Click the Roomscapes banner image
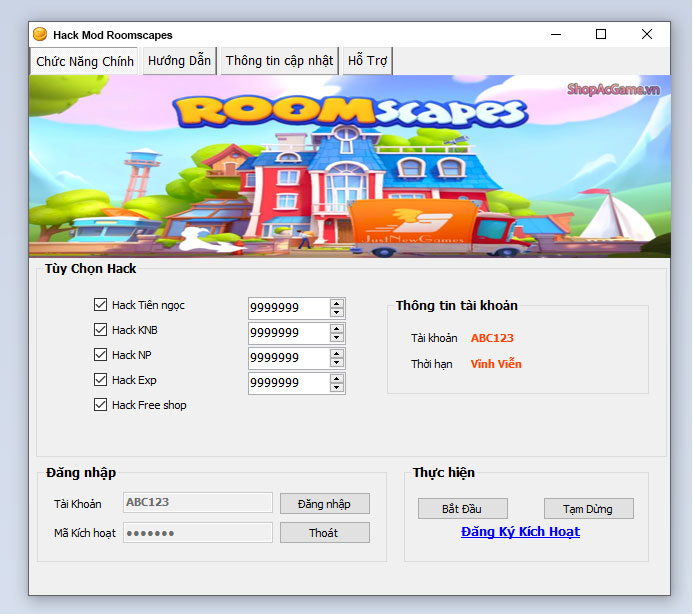 pyautogui.click(x=350, y=166)
